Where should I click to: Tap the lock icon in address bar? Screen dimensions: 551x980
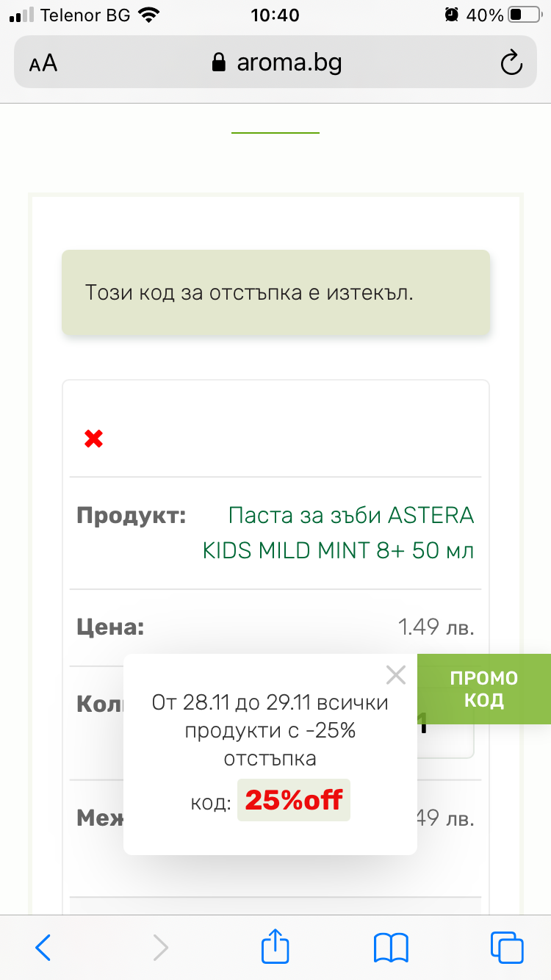pos(218,63)
